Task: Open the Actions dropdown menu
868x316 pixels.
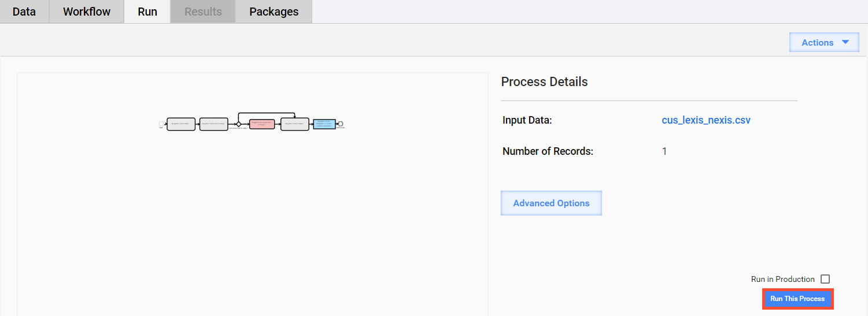Action: coord(824,42)
